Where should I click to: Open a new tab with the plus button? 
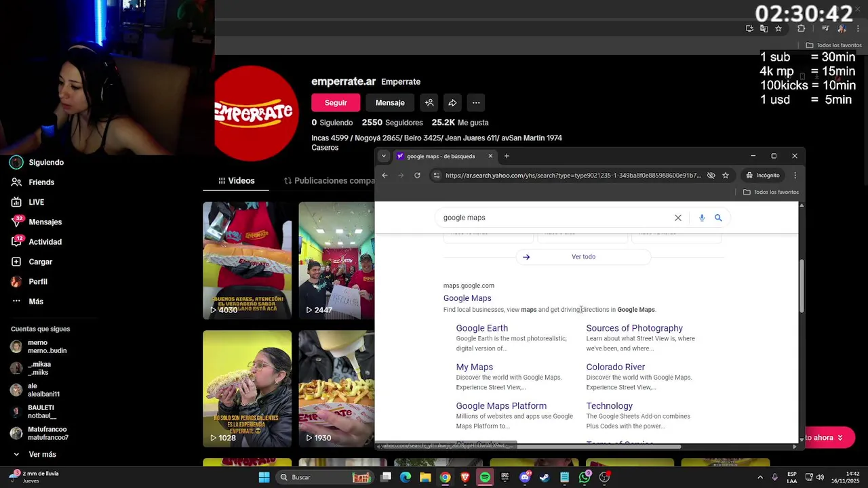(x=507, y=156)
